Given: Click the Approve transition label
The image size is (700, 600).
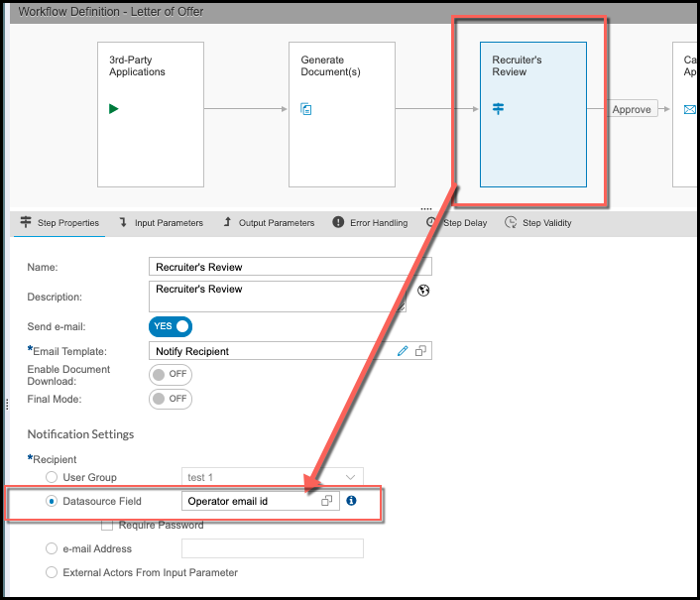Looking at the screenshot, I should [632, 109].
